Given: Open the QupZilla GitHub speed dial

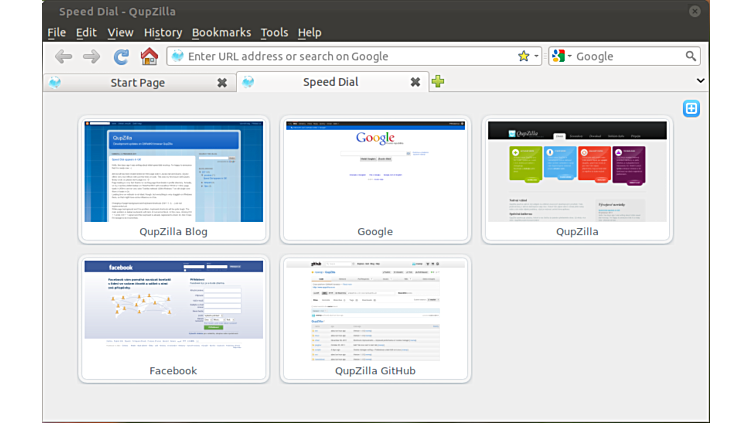Looking at the screenshot, I should 375,310.
